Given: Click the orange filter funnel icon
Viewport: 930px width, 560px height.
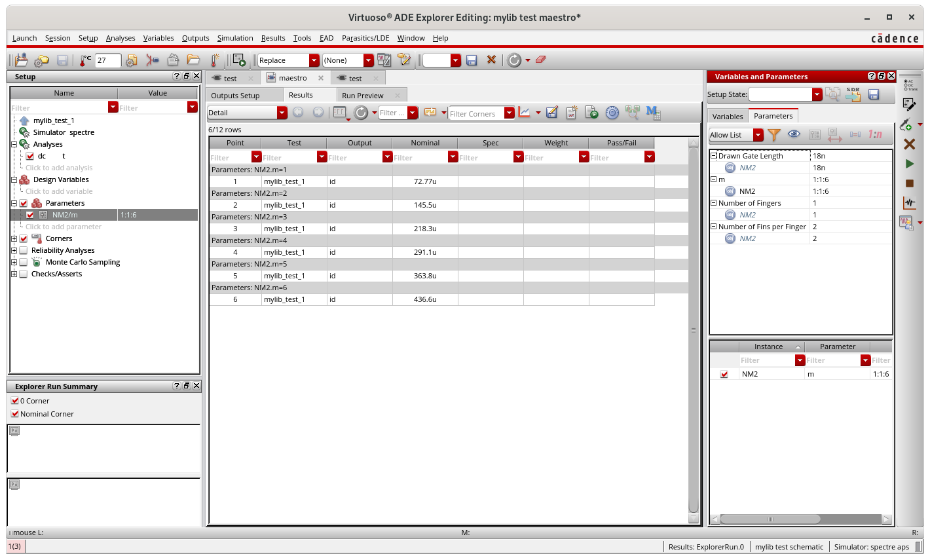Looking at the screenshot, I should click(774, 134).
